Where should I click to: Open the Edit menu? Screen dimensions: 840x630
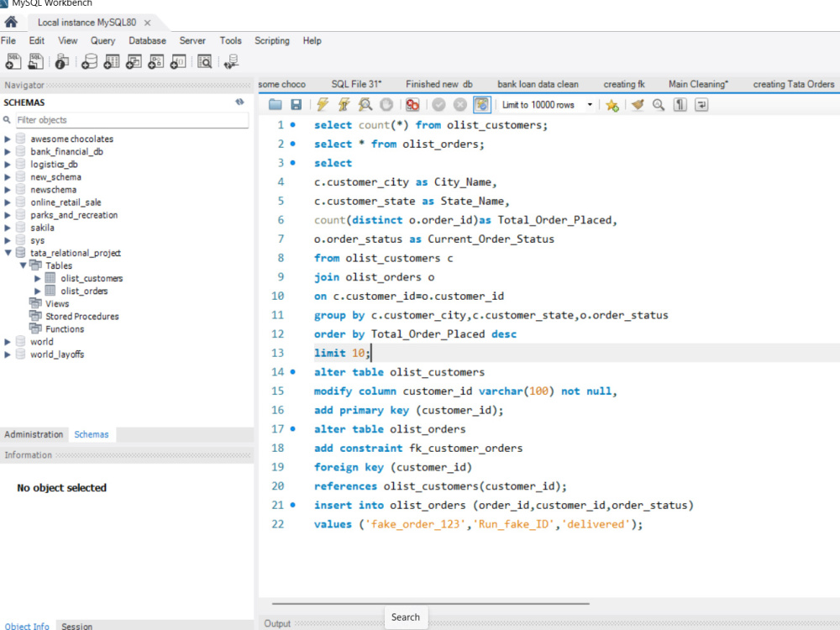[x=36, y=40]
